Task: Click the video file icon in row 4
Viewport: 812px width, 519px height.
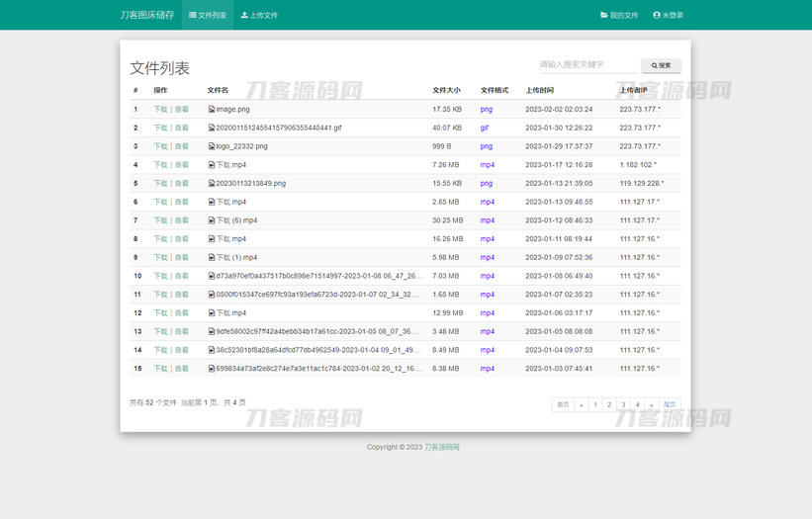Action: point(212,165)
